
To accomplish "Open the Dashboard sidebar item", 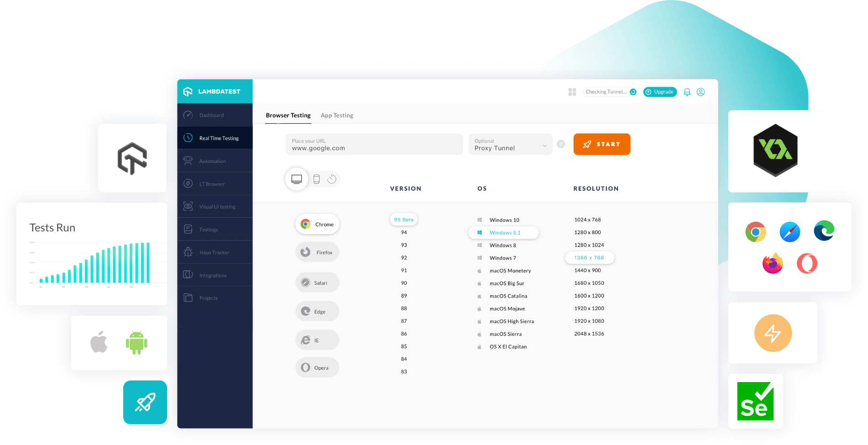I will point(215,115).
